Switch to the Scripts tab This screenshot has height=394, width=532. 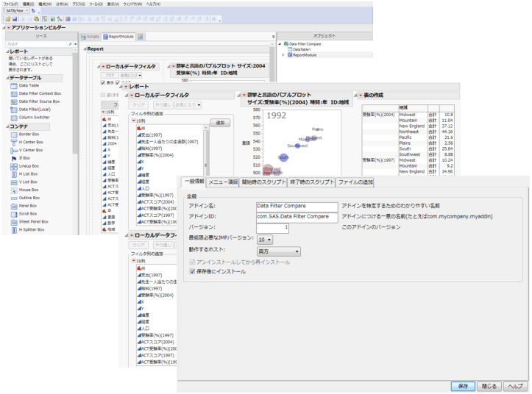91,37
